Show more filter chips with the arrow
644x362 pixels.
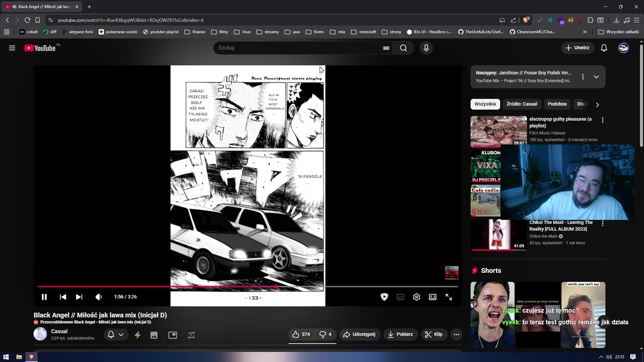pyautogui.click(x=597, y=105)
